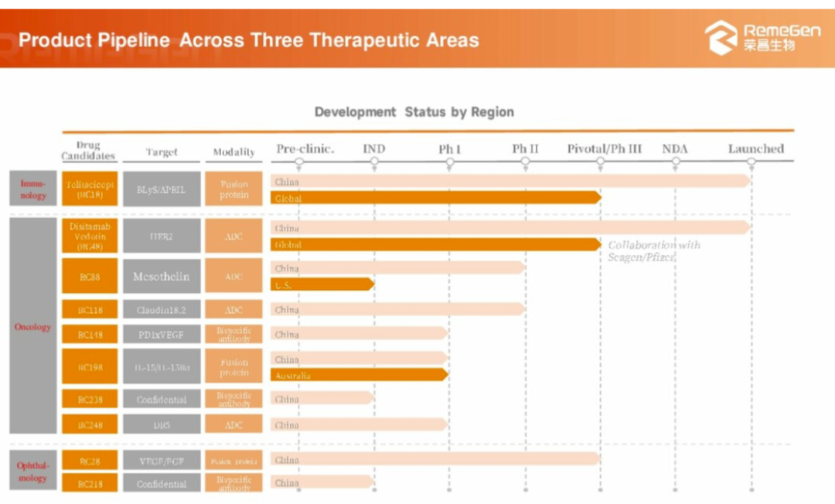Open the Oncology category label
The height and width of the screenshot is (504, 835).
point(33,326)
